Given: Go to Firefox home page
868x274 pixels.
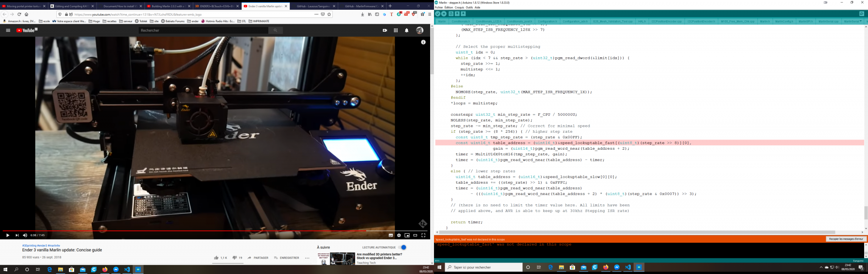Looking at the screenshot, I should tap(26, 14).
